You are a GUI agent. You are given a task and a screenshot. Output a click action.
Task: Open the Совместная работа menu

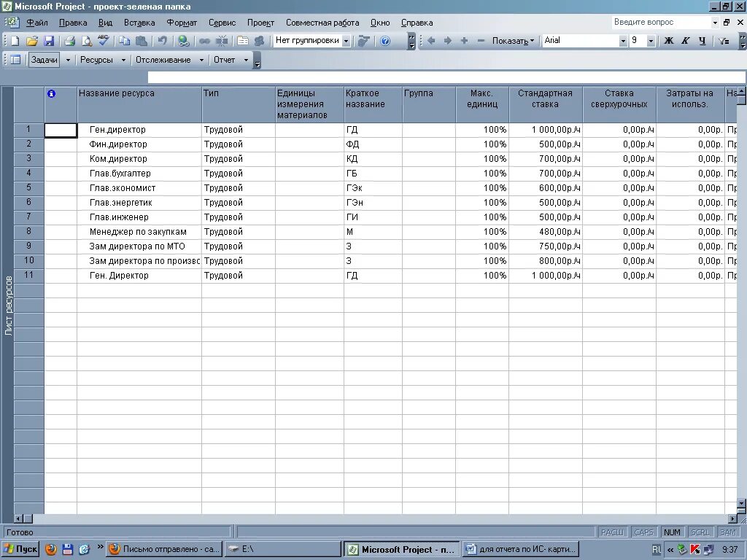322,23
